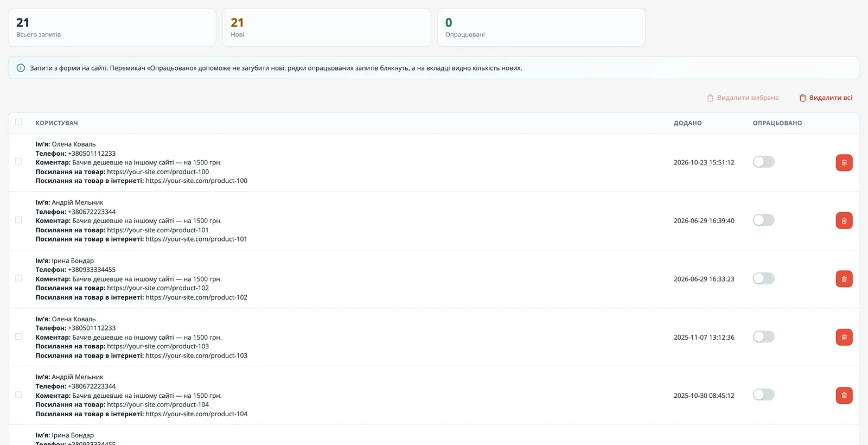868x445 pixels.
Task: Click the date 2025-10-30 08:45:12
Action: click(704, 396)
